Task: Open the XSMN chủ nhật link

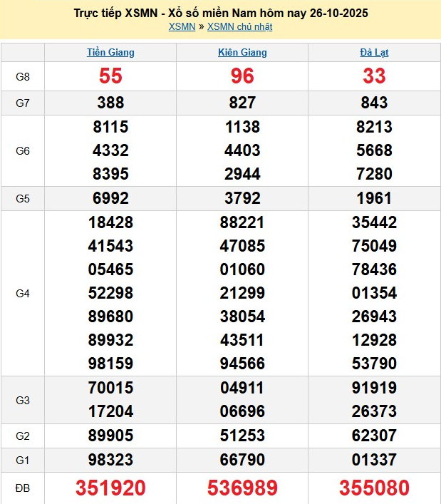Action: tap(239, 27)
